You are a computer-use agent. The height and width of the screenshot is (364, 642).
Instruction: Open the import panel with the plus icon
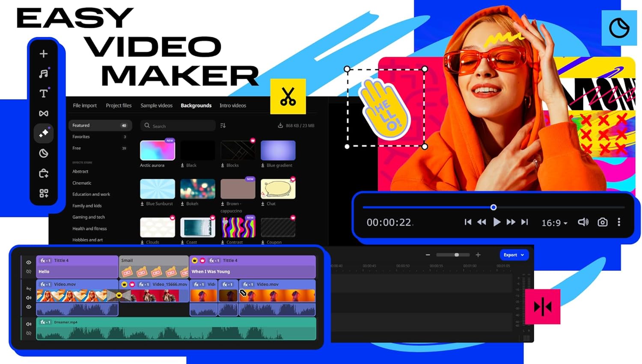tap(44, 54)
